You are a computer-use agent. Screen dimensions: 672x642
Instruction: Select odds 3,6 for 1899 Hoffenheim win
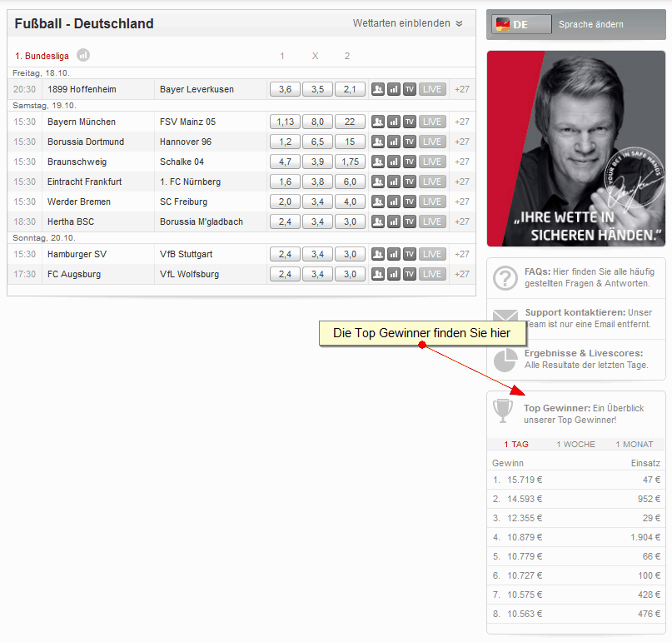coord(285,89)
